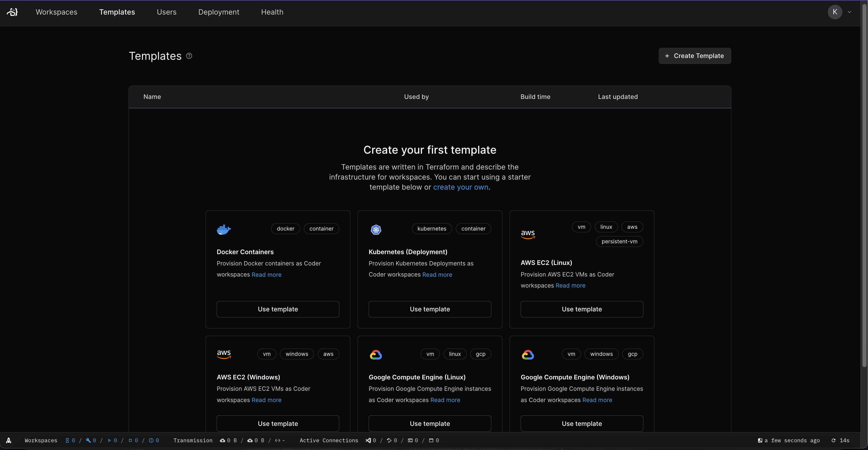
Task: Click the refresh icon beside 14s
Action: (x=833, y=440)
